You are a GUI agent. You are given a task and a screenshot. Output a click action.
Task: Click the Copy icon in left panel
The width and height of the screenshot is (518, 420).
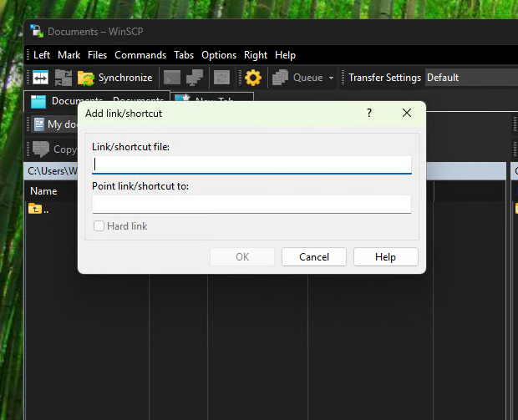click(x=41, y=149)
